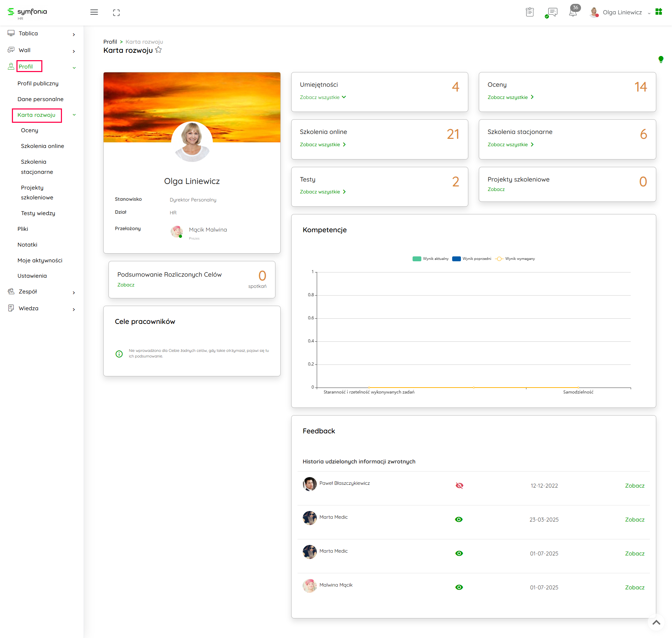Open the chat messages icon
This screenshot has height=638, width=672.
coord(552,13)
